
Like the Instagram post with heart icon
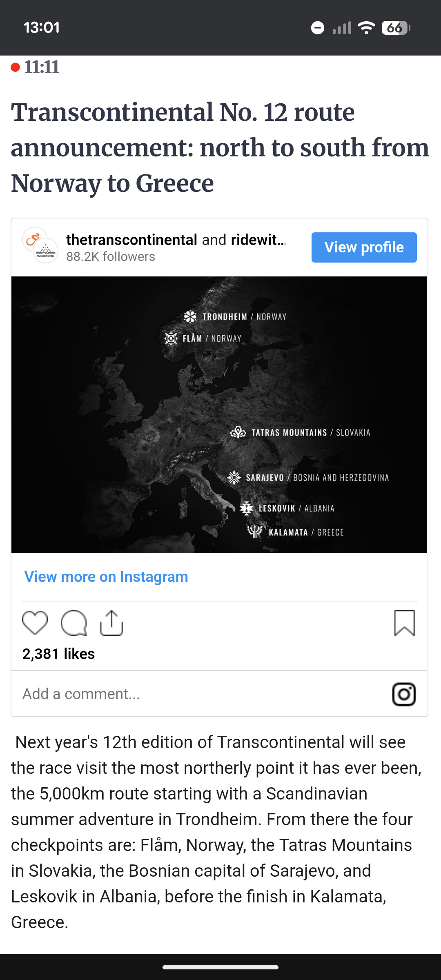[35, 623]
